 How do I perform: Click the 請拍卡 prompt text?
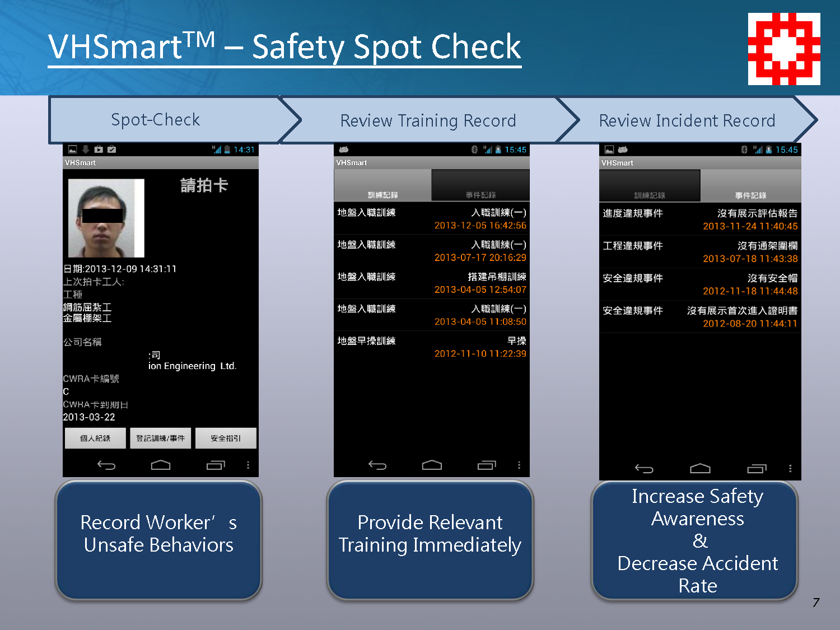pos(204,185)
